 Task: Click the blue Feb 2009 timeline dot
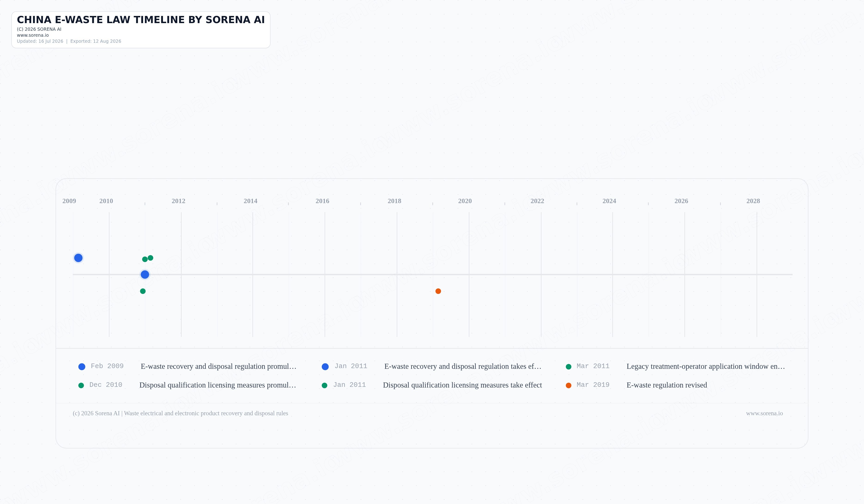tap(78, 258)
